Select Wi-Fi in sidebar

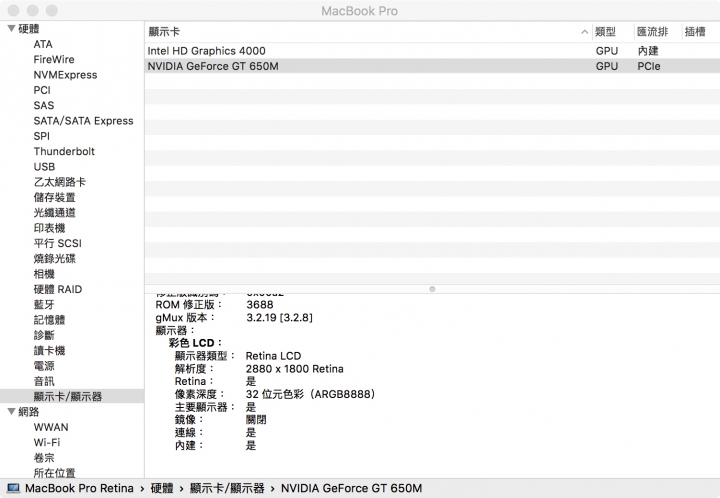click(x=47, y=442)
